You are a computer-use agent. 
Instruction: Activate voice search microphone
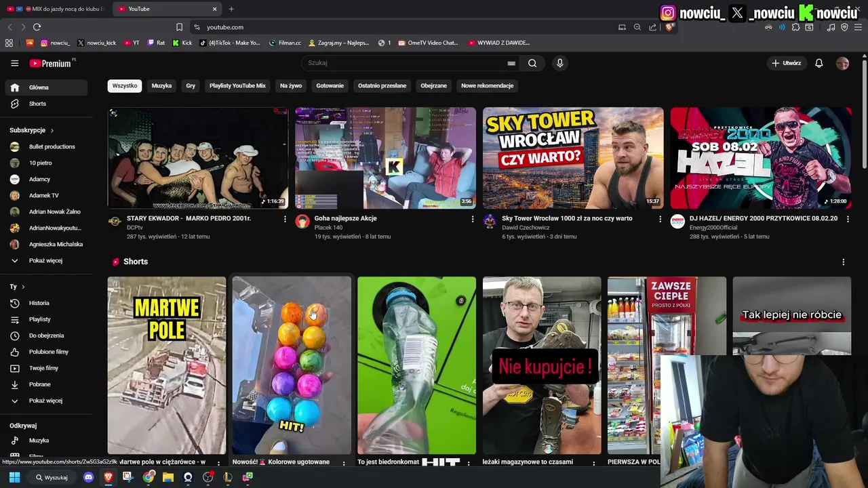559,63
